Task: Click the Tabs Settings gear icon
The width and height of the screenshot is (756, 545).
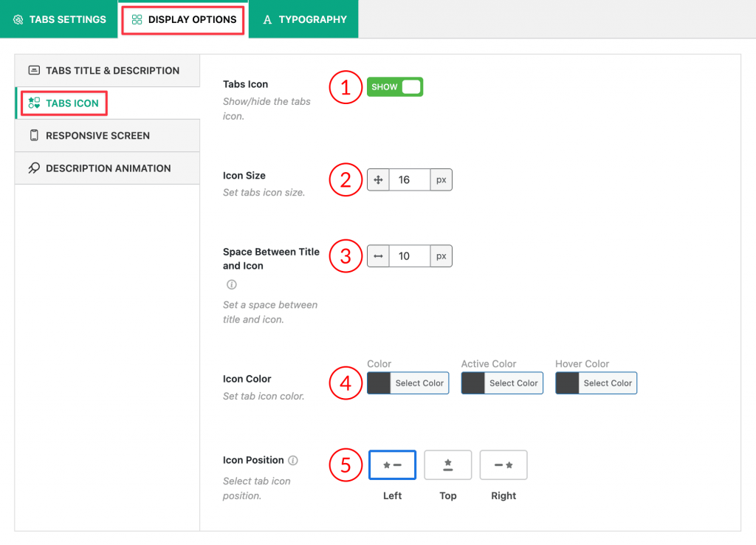Action: 18,20
